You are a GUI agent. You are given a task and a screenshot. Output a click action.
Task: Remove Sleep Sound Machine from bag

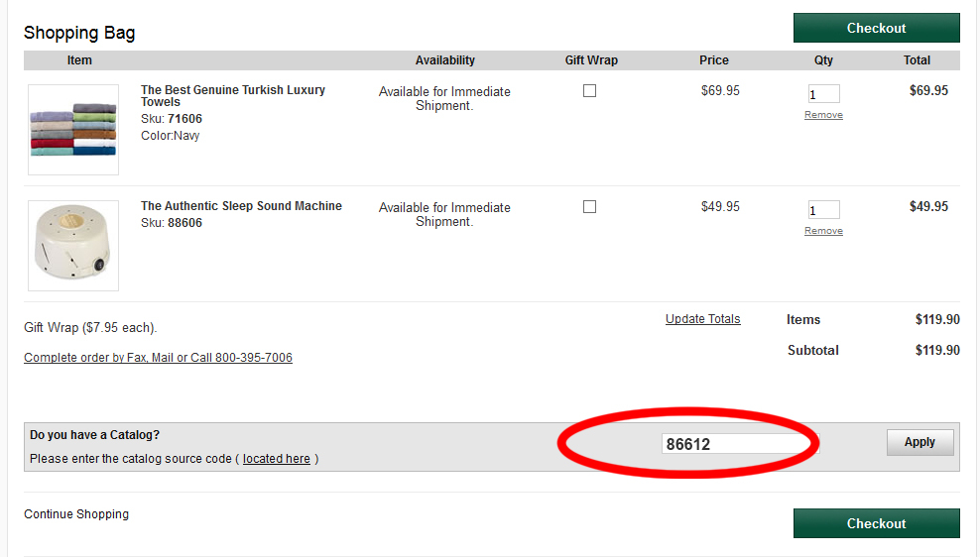[x=823, y=231]
